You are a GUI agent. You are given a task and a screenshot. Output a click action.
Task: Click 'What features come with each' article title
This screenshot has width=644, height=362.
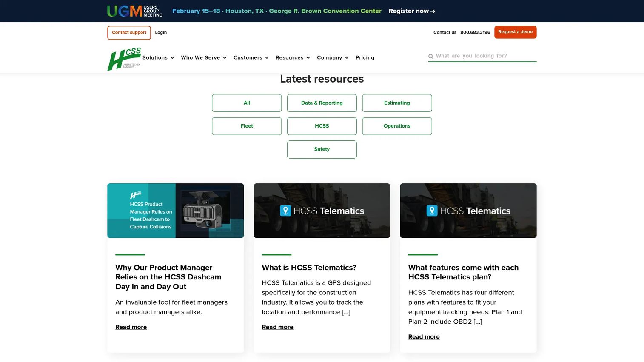coord(463,272)
